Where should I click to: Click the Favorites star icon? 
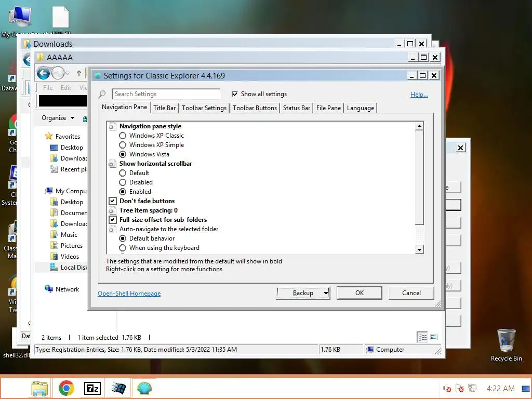(49, 136)
